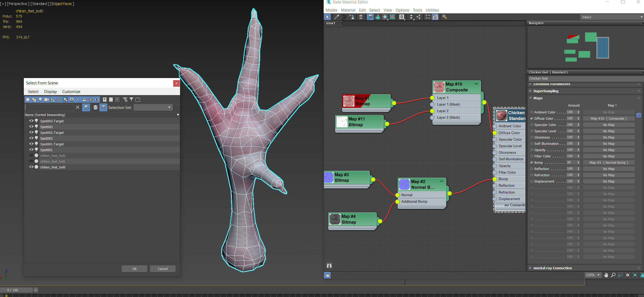644x297 pixels.
Task: Toggle display frozen objects snowflake icon
Action: click(91, 100)
